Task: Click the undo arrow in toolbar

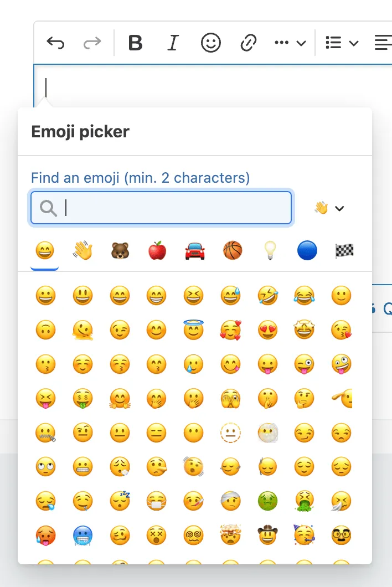Action: click(55, 43)
